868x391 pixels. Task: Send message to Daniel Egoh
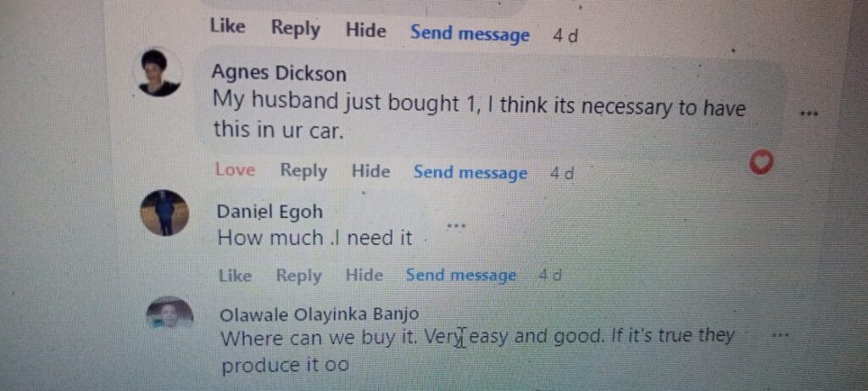(x=461, y=276)
